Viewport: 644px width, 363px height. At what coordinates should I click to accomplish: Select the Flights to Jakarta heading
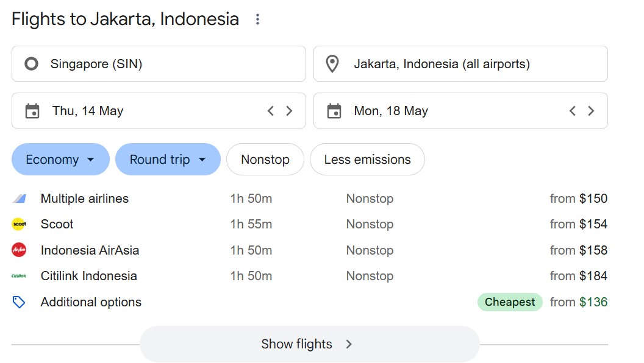(125, 19)
